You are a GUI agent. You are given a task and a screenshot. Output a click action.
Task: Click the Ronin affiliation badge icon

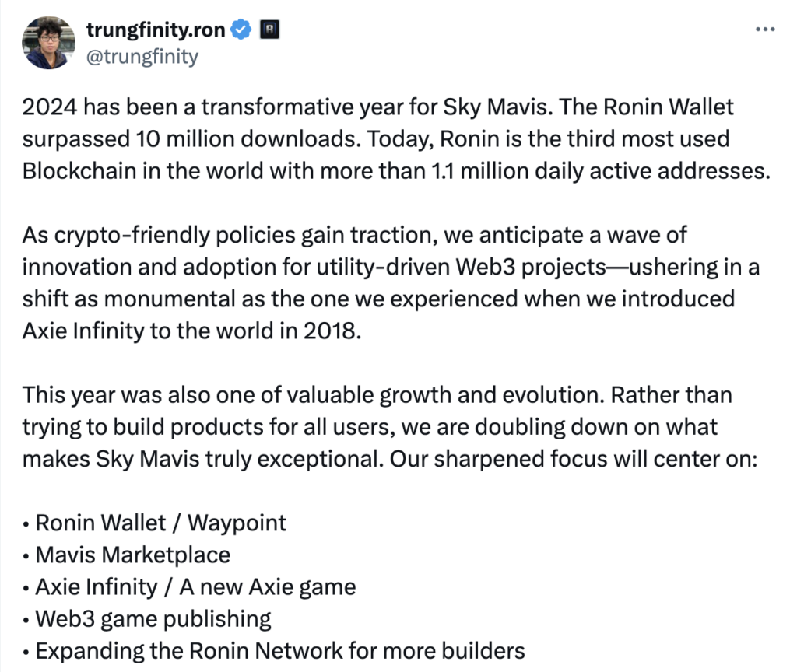[269, 30]
